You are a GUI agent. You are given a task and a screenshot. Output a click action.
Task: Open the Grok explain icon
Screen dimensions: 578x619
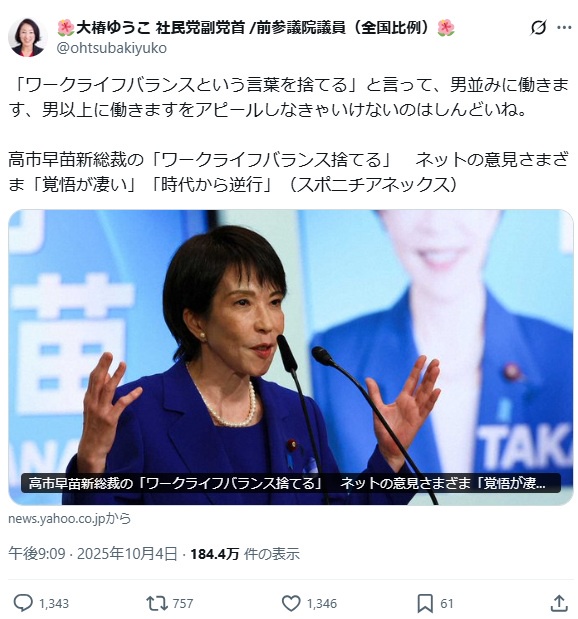(x=538, y=27)
